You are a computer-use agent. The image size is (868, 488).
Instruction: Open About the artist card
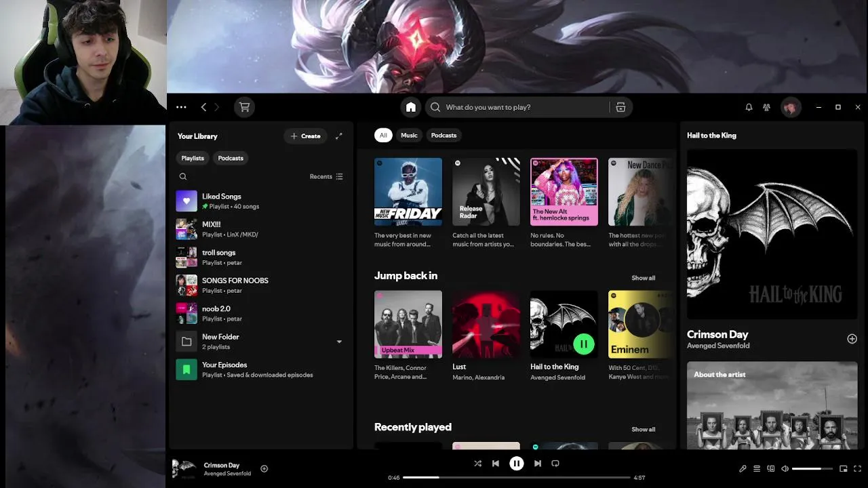click(772, 405)
